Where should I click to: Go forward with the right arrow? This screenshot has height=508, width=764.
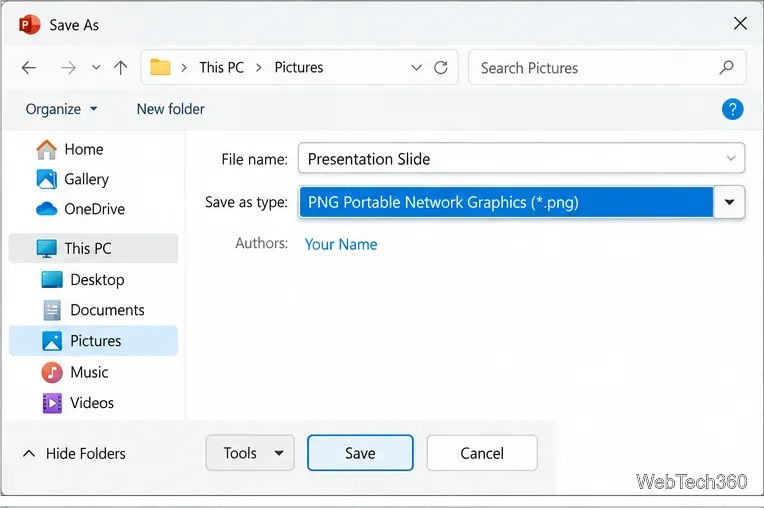[x=68, y=68]
